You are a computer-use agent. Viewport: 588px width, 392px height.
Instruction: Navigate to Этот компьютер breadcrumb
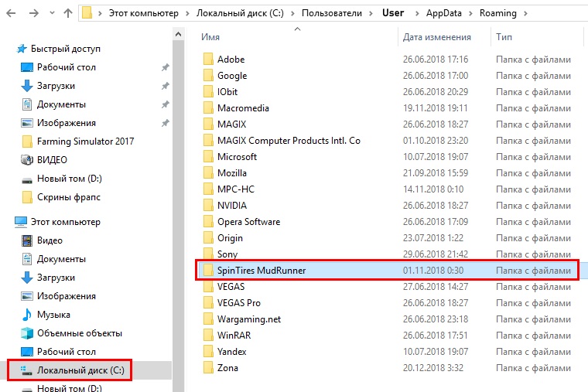144,13
